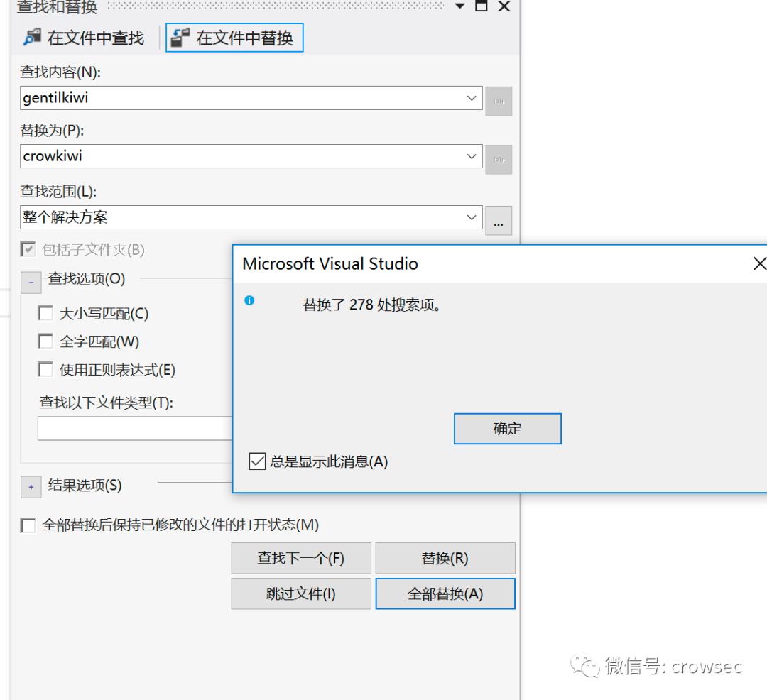The width and height of the screenshot is (767, 700).
Task: Maximize the 查找和替换 panel
Action: (x=482, y=6)
